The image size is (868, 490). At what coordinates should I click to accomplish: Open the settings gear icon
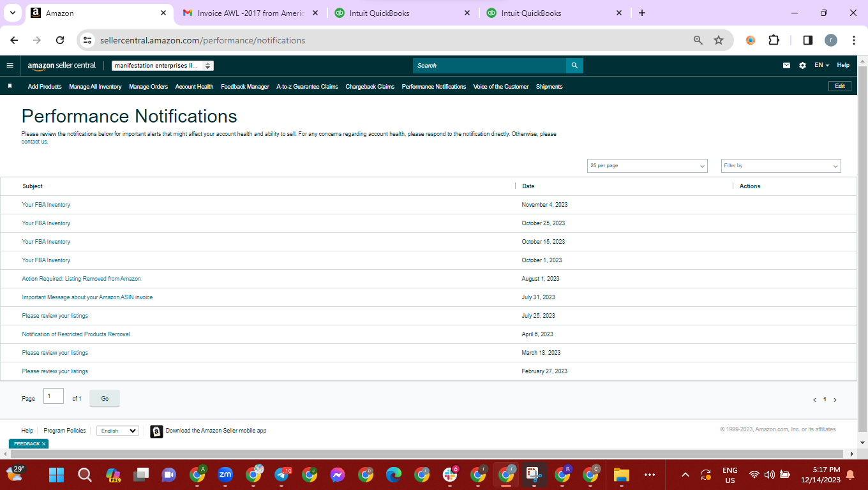pos(802,65)
